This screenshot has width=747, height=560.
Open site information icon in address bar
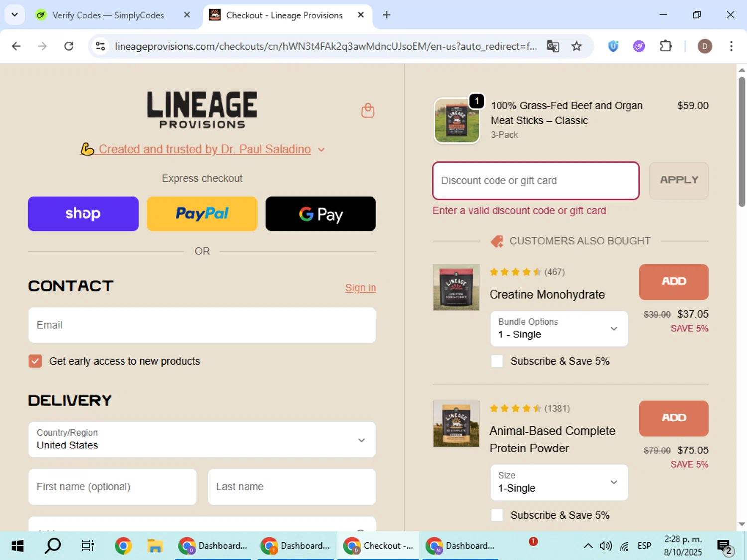[x=100, y=46]
